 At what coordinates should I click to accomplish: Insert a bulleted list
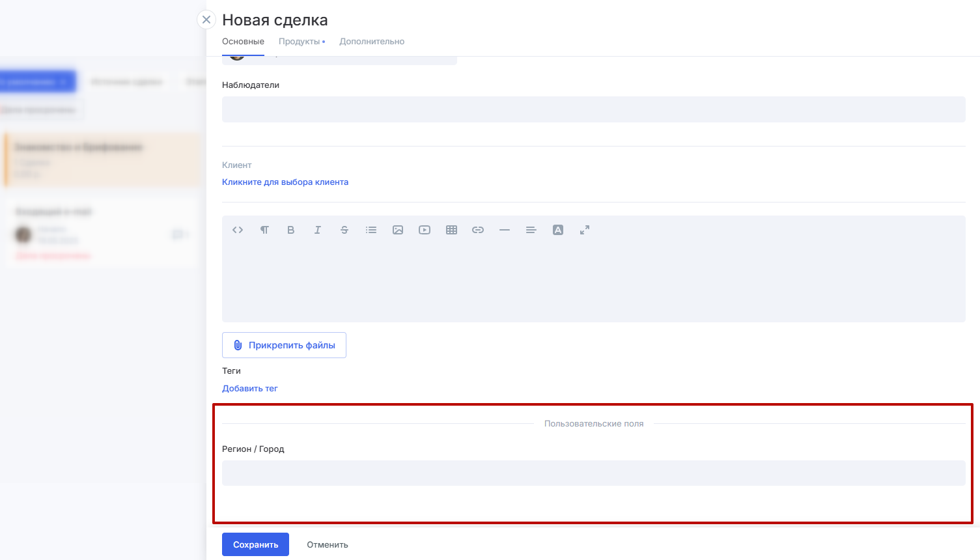[x=371, y=230]
